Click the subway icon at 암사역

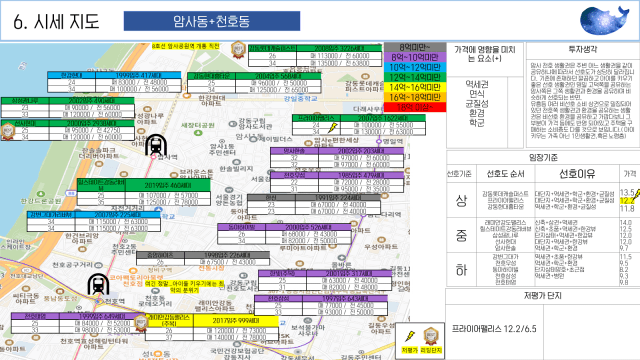click(x=156, y=145)
